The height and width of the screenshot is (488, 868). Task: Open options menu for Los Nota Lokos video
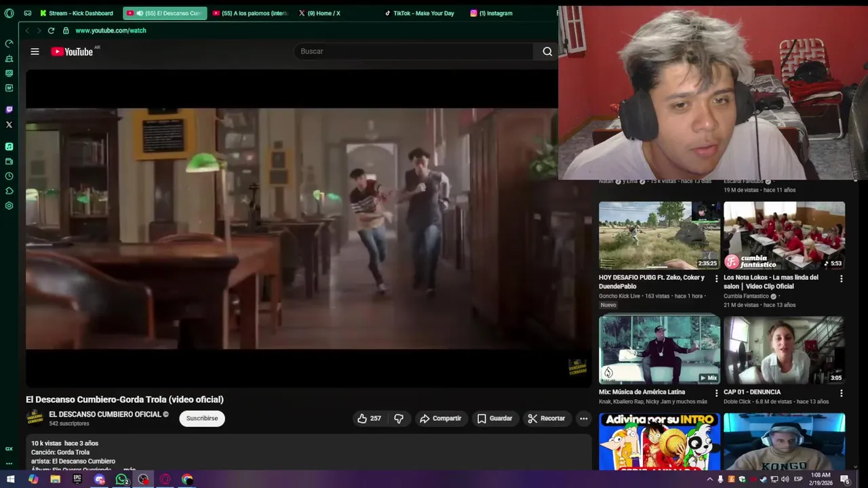click(x=841, y=279)
